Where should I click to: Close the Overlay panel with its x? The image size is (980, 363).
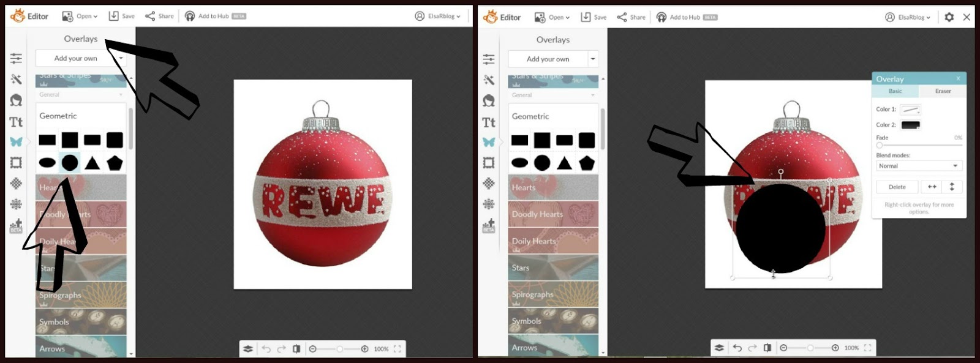(959, 78)
